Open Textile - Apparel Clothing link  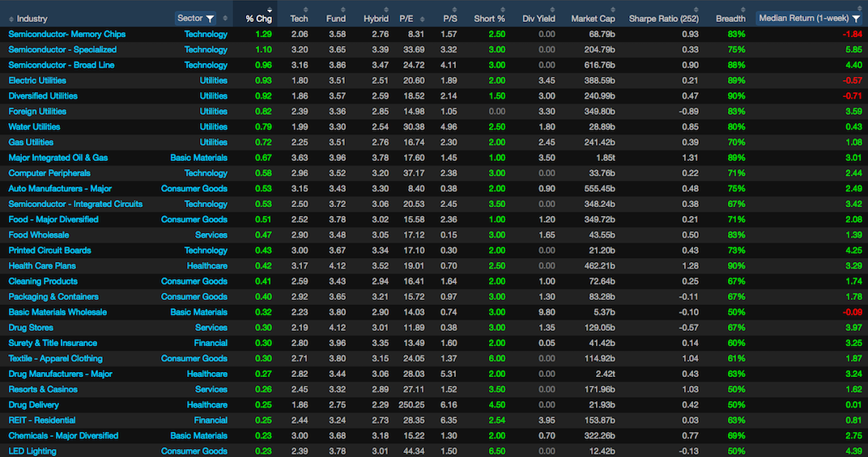point(55,360)
